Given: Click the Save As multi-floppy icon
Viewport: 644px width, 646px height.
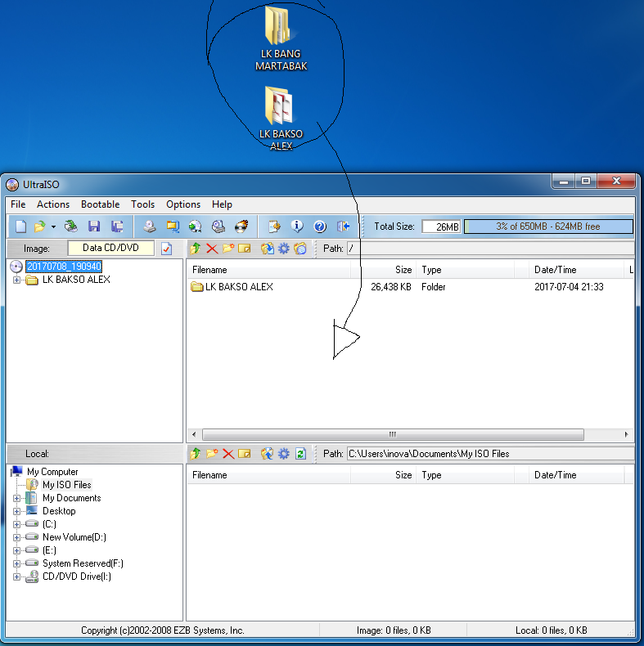Looking at the screenshot, I should pos(117,227).
